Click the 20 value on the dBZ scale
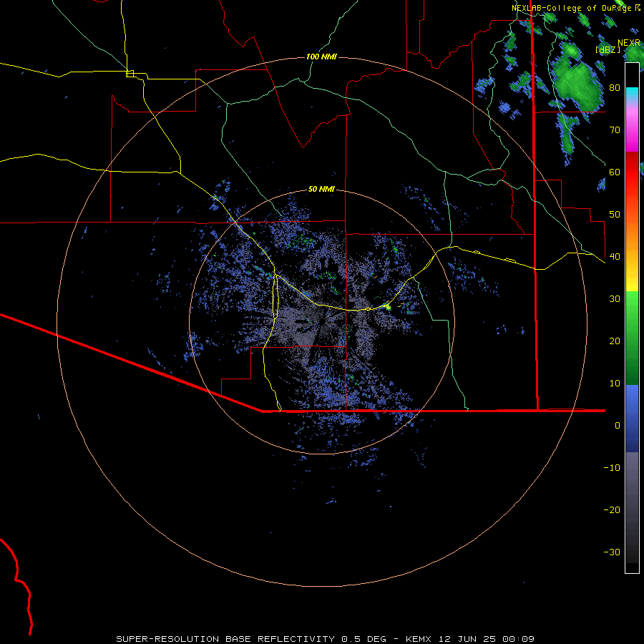Viewport: 644px width, 644px height. [x=615, y=341]
